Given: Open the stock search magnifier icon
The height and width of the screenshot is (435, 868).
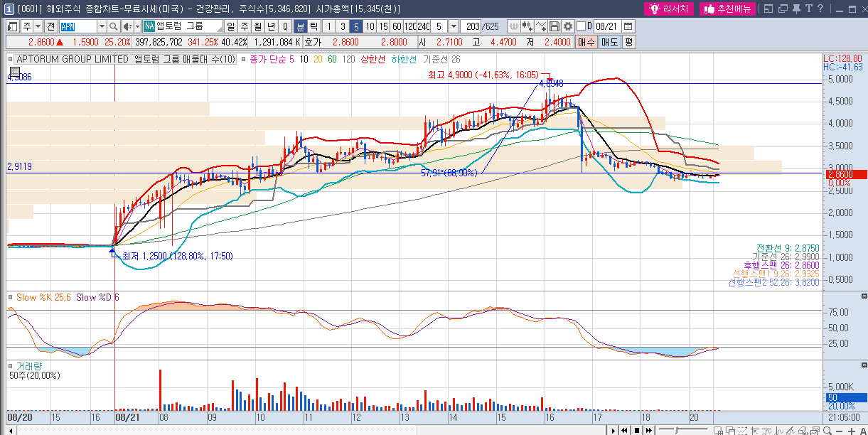Looking at the screenshot, I should click(114, 26).
